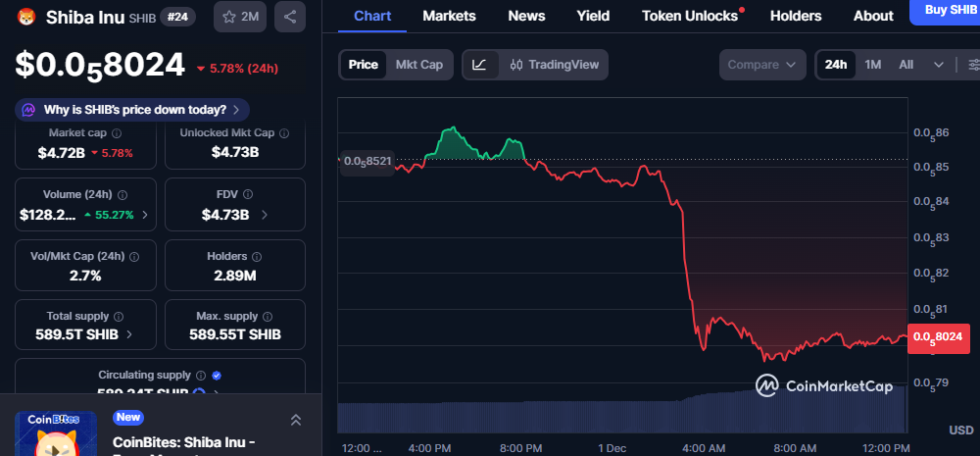Set chart range to 1M
This screenshot has height=456, width=980.
point(872,65)
